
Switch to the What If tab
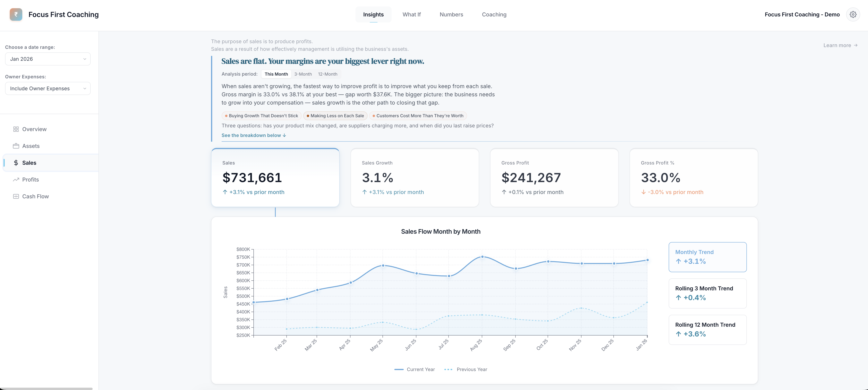(411, 14)
